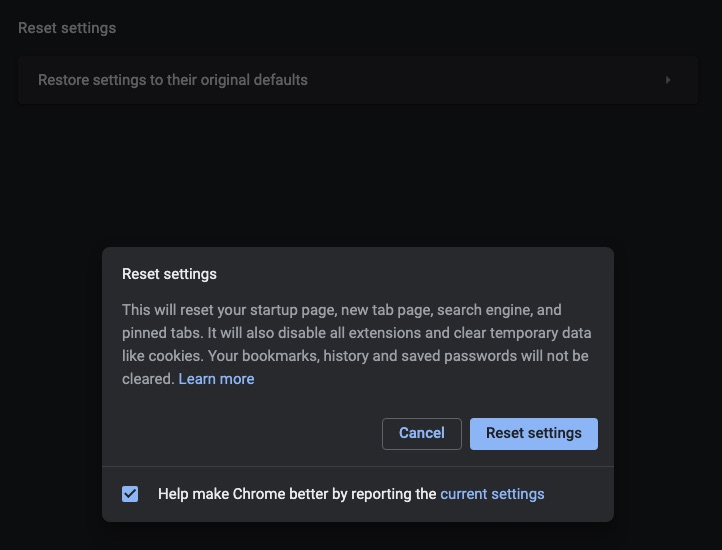Click the Reset settings dialog title
The image size is (722, 550).
pyautogui.click(x=169, y=274)
